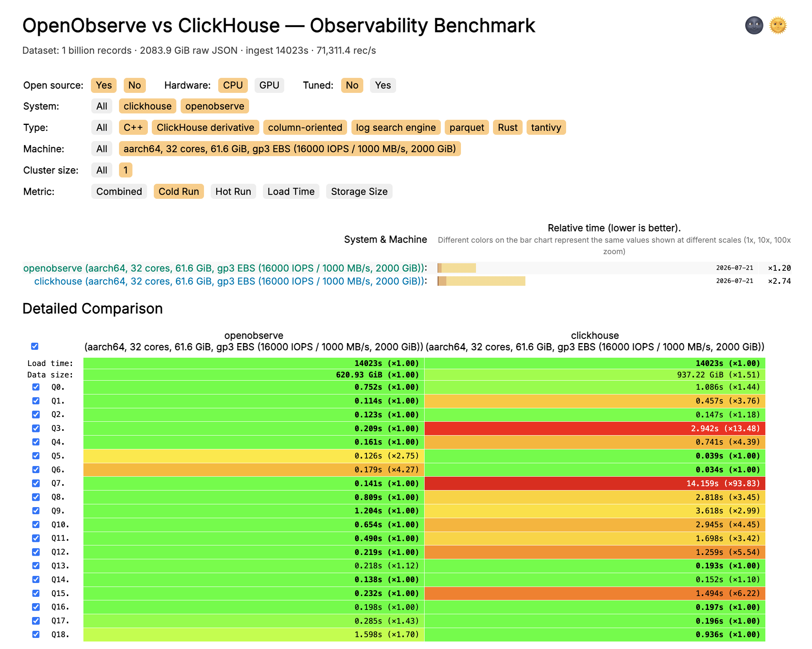Toggle log search engine type filter

pos(396,128)
